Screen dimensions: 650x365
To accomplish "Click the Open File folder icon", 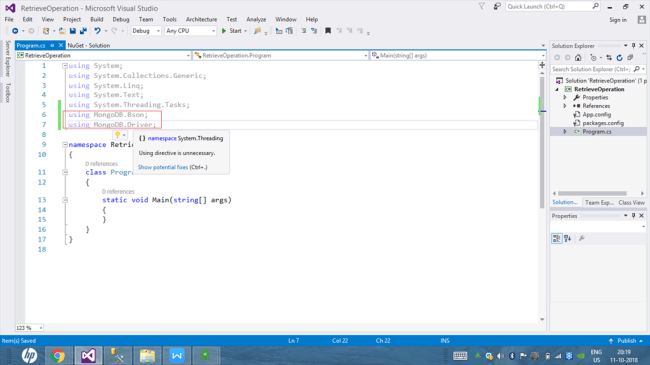I will tap(62, 31).
